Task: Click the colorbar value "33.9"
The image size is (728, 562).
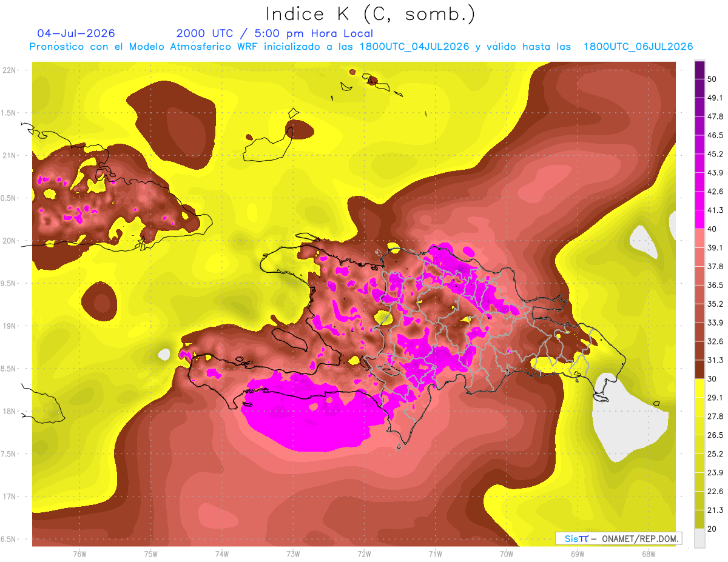Action: coord(716,323)
